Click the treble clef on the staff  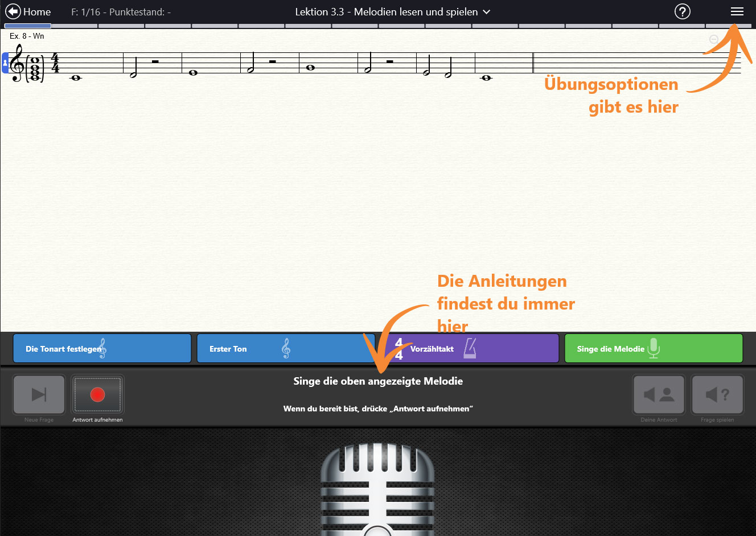pyautogui.click(x=17, y=64)
